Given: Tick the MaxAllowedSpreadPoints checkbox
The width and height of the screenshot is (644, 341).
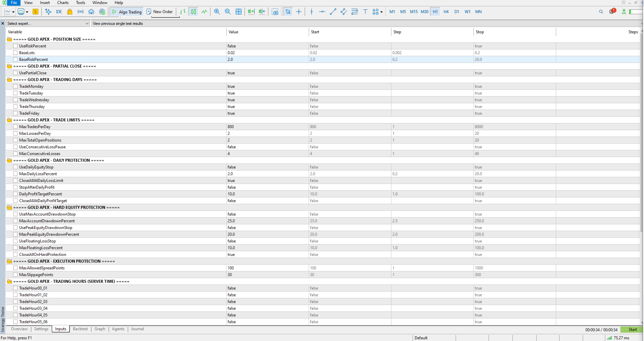Looking at the screenshot, I should (15, 268).
